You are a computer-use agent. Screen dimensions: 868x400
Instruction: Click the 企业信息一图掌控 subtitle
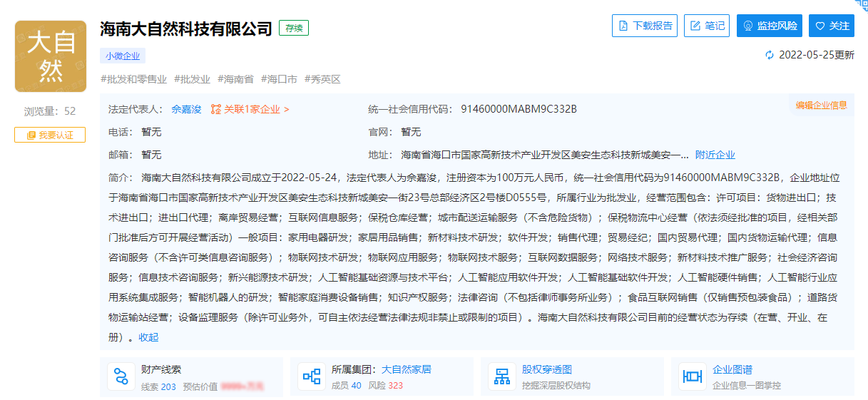(x=747, y=386)
